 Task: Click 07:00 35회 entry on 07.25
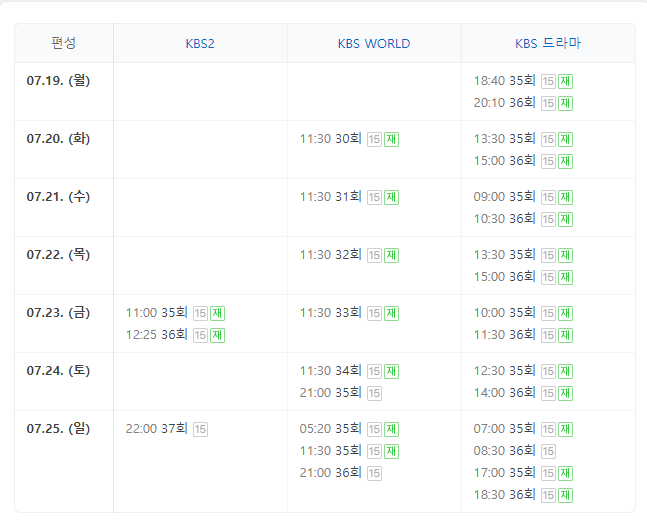click(x=504, y=428)
